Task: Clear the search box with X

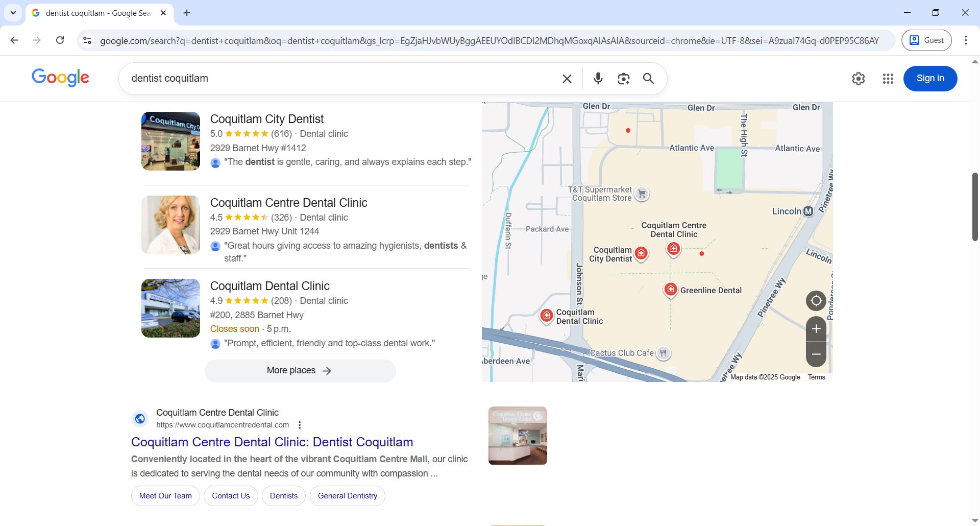Action: pyautogui.click(x=567, y=79)
